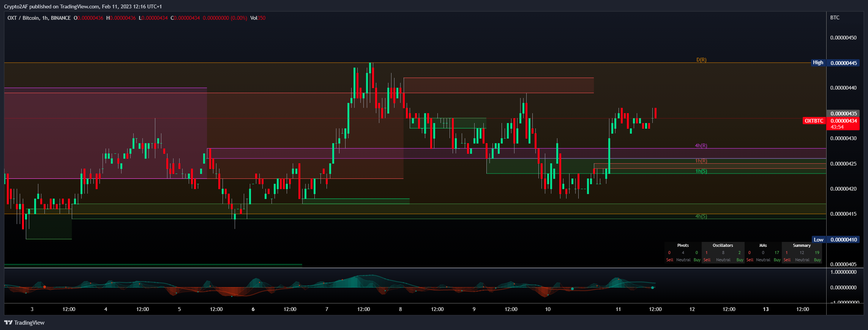Click the Summary heading in ratings table
This screenshot has height=330, width=868.
802,245
